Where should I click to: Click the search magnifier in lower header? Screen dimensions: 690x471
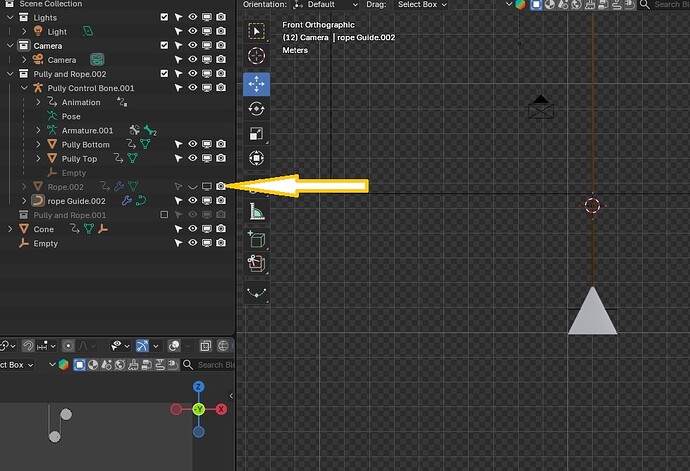(x=188, y=365)
